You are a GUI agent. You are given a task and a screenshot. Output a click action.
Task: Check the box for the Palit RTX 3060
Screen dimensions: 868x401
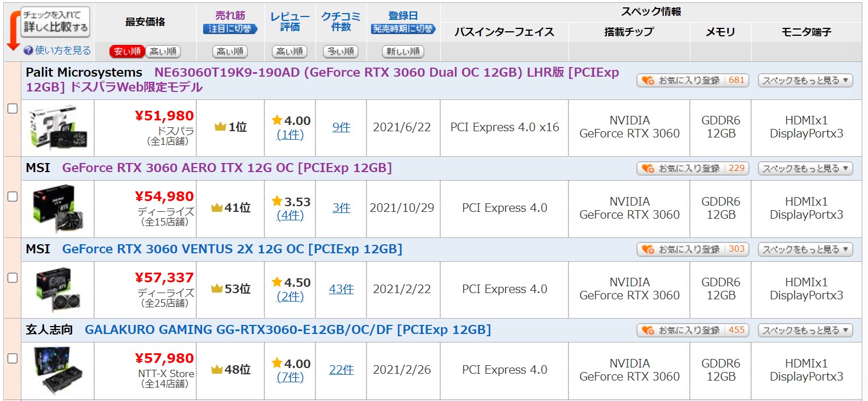coord(12,108)
